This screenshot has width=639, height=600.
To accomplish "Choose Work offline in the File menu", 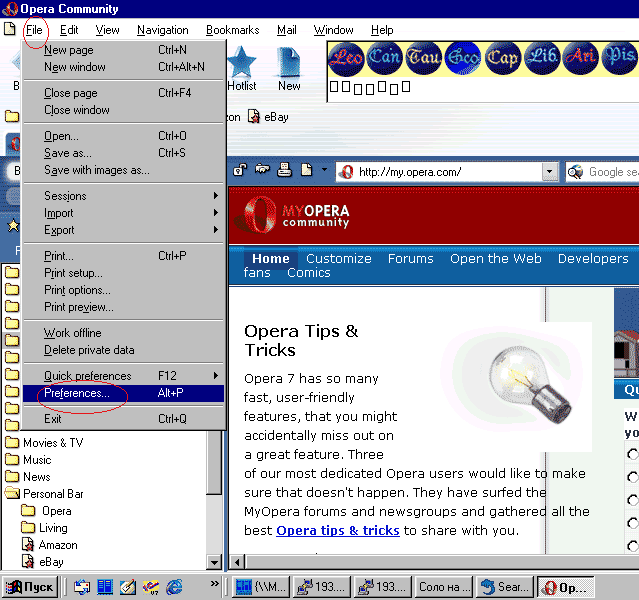I will pyautogui.click(x=123, y=333).
